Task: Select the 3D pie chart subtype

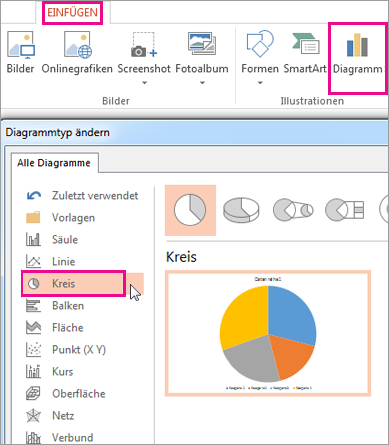Action: coord(241,210)
